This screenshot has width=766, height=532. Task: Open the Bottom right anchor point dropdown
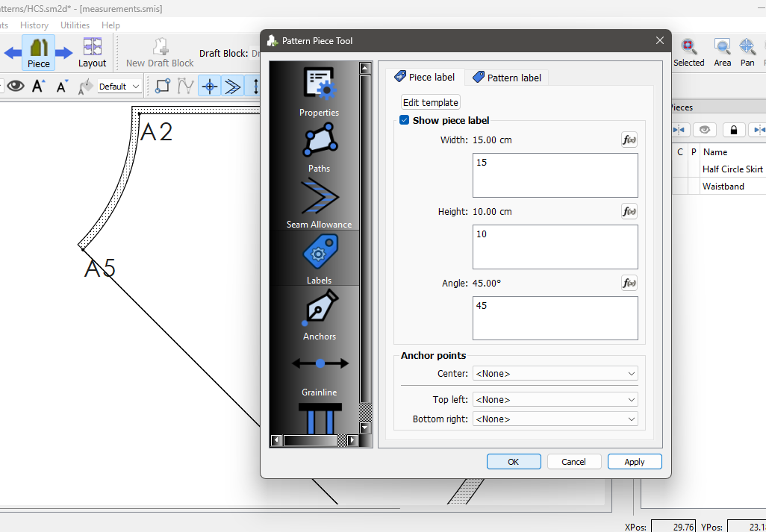555,419
